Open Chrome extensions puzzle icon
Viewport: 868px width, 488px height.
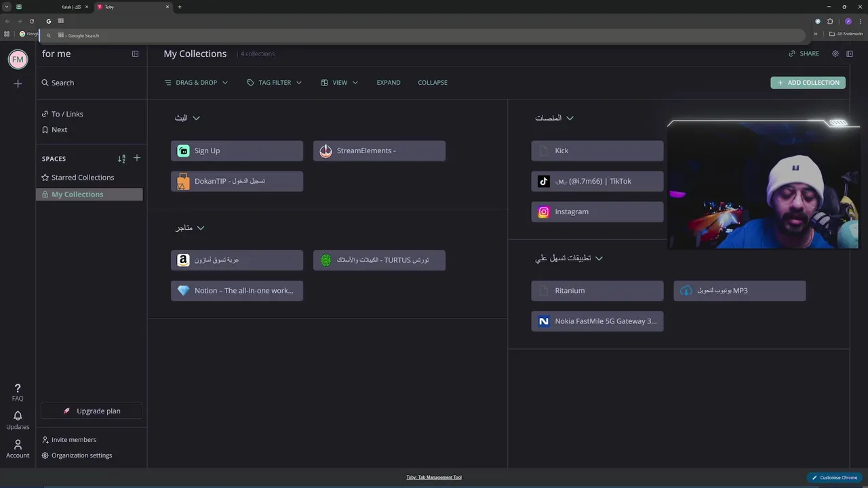click(830, 21)
